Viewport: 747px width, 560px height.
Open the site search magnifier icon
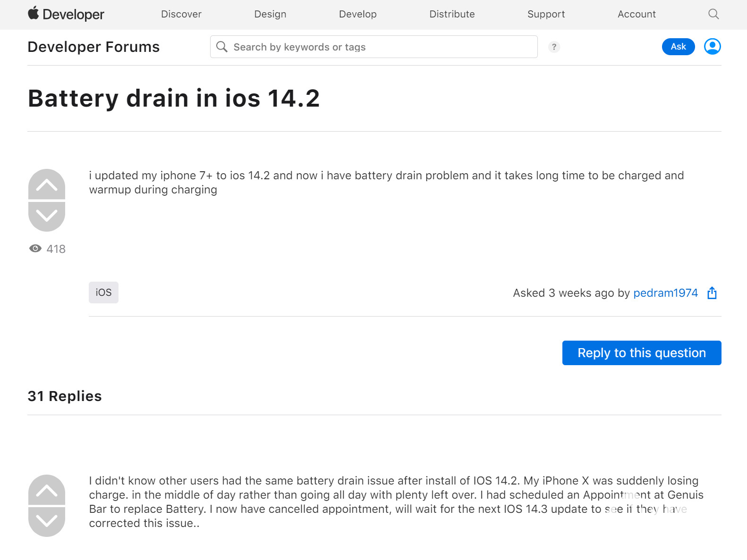713,14
